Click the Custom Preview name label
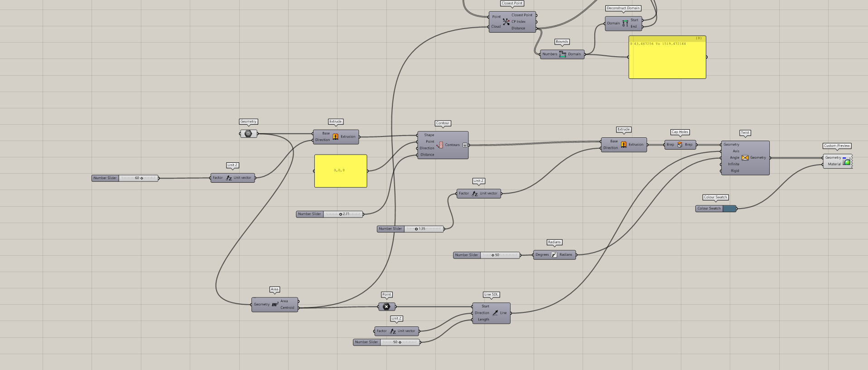Screen dimensions: 868x370 837,146
